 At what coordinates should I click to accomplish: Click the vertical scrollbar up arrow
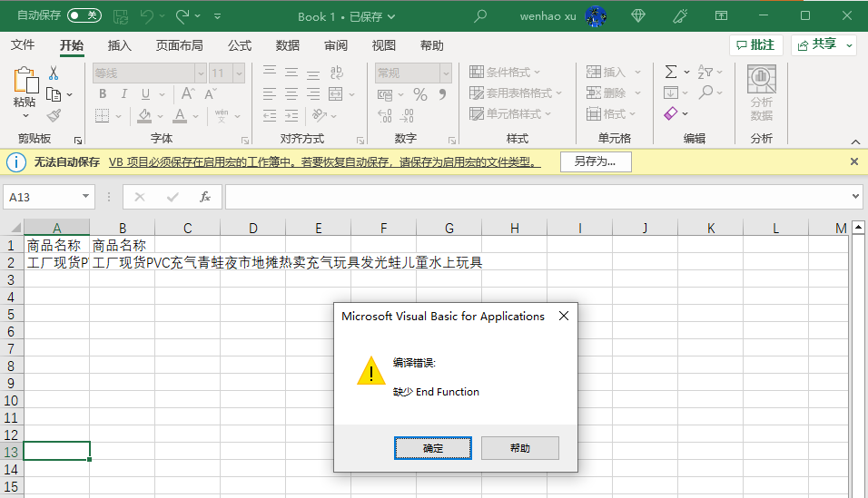[x=858, y=227]
